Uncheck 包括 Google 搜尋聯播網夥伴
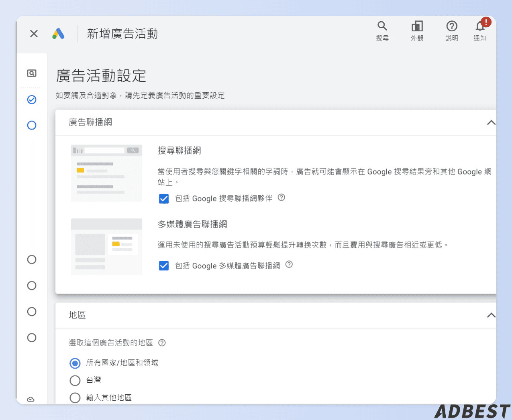 point(164,199)
